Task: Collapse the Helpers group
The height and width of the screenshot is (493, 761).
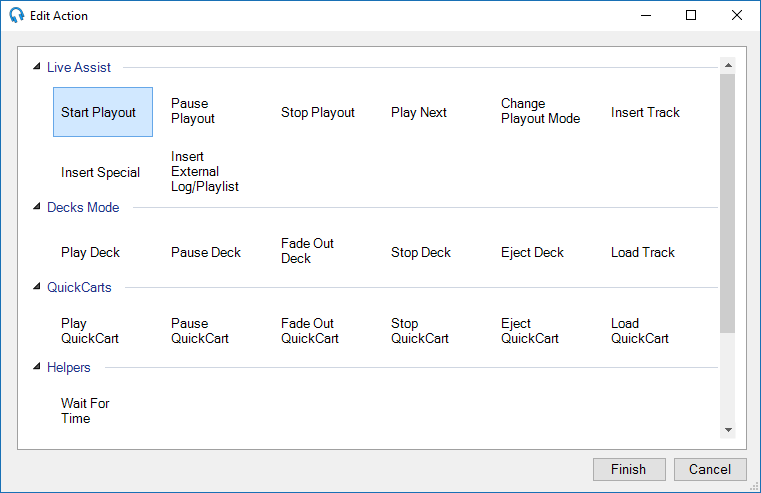Action: tap(37, 367)
